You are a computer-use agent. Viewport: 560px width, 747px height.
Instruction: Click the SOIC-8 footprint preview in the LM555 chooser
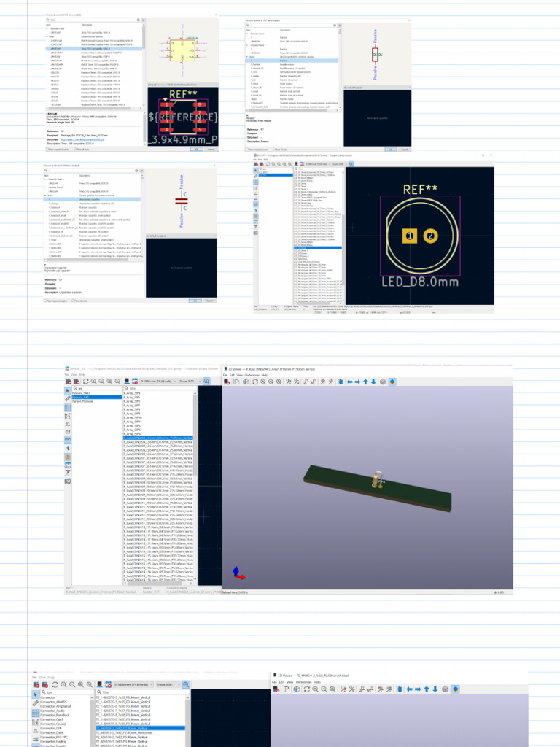coord(183,116)
